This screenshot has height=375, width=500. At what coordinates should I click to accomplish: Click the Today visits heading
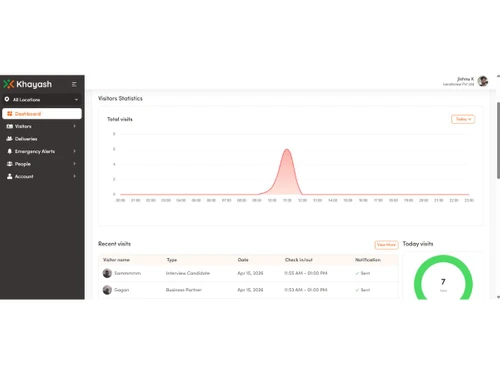pyautogui.click(x=418, y=244)
